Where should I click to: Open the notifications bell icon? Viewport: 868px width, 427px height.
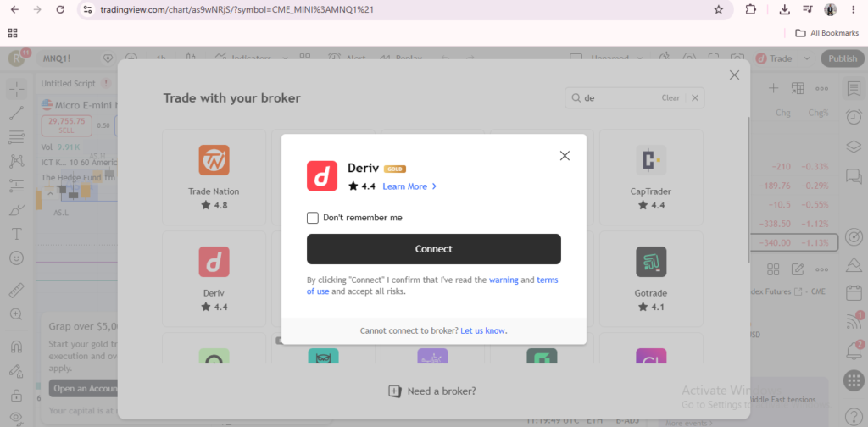pyautogui.click(x=853, y=351)
